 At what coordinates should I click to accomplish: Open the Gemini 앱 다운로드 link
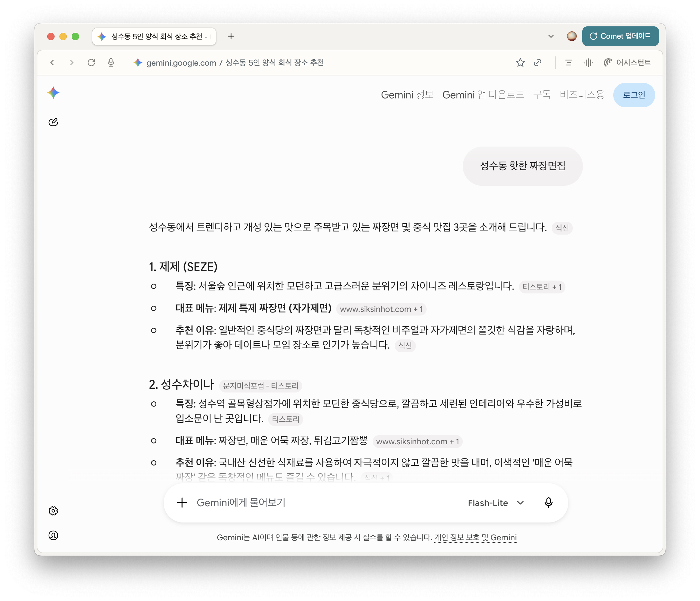pyautogui.click(x=483, y=95)
